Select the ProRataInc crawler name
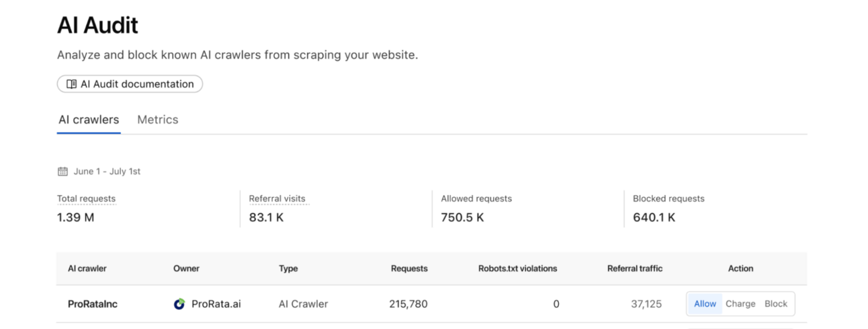The image size is (868, 329). pyautogui.click(x=93, y=304)
